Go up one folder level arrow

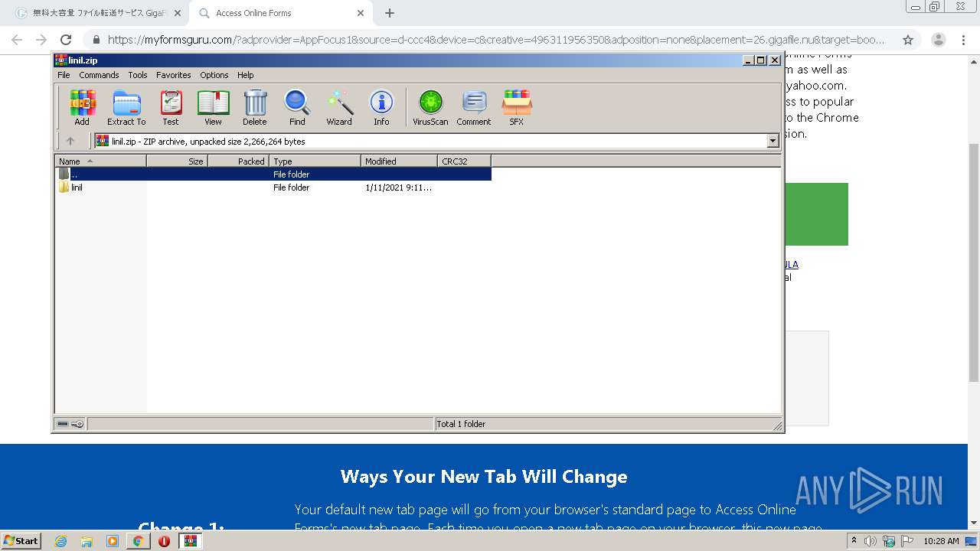click(70, 141)
